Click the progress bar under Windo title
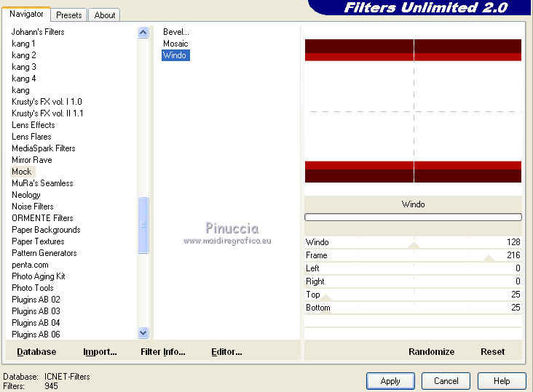This screenshot has width=533, height=392. [x=413, y=217]
